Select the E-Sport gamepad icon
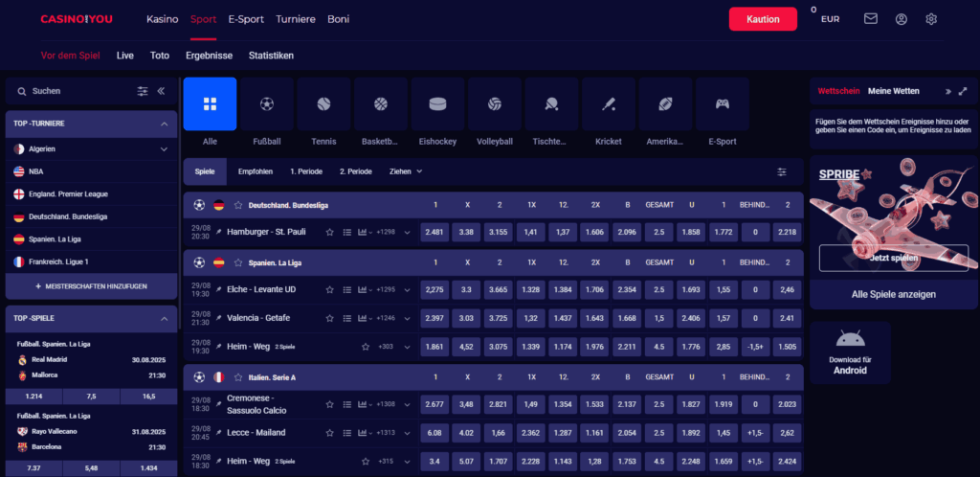Image resolution: width=980 pixels, height=477 pixels. pos(722,103)
